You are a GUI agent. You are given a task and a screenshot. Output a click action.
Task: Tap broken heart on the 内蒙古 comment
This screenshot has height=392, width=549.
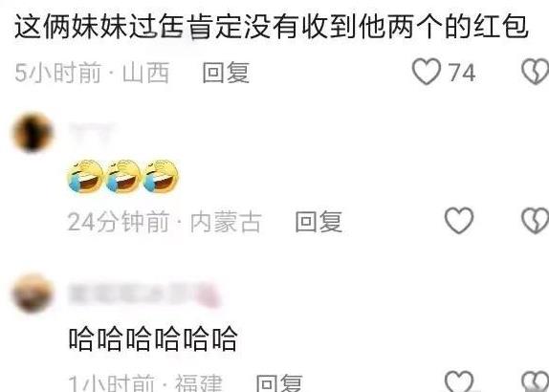tap(536, 221)
